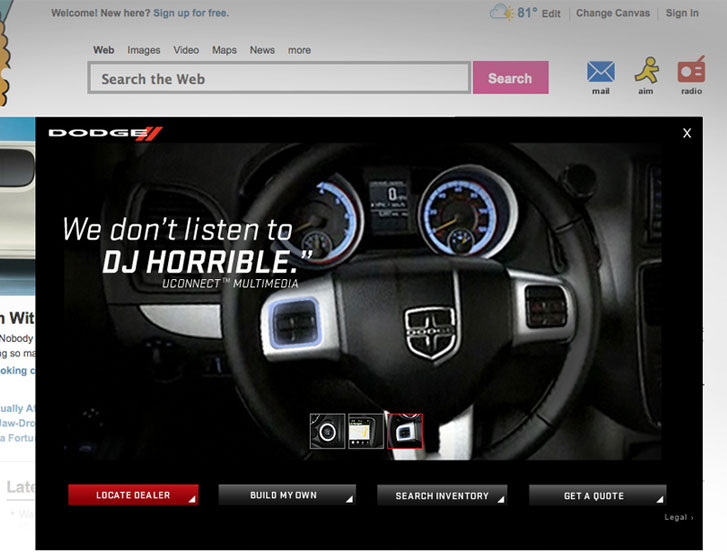Screen dimensions: 727x552
Task: Open the Sign up for free link
Action: [x=189, y=13]
